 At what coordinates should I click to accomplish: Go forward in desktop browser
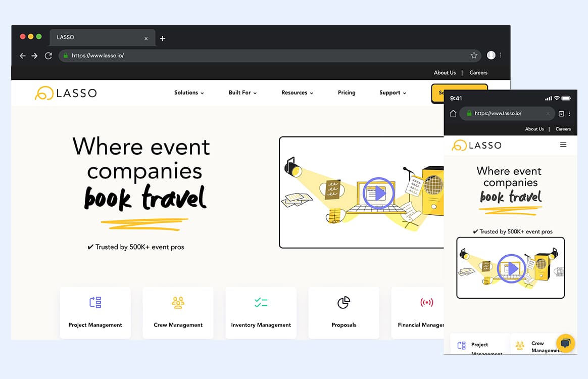34,56
